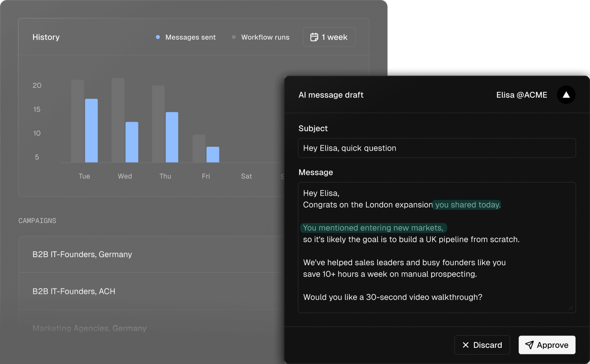Approve the AI message draft

tap(547, 345)
